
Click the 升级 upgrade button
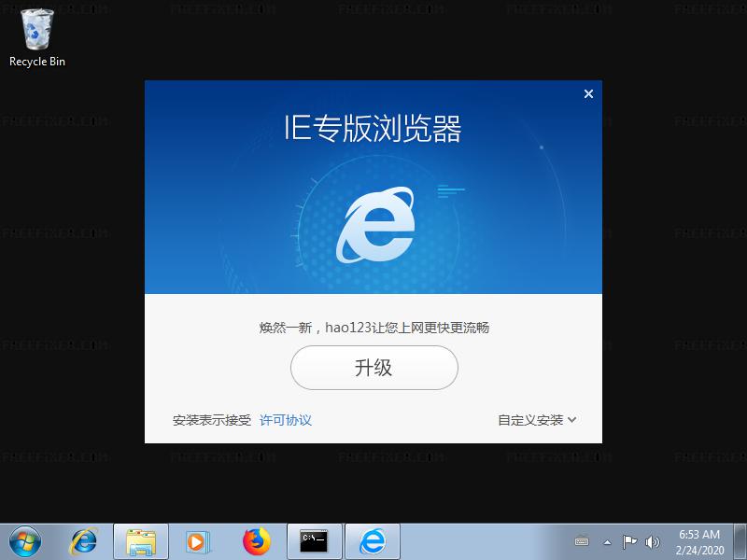tap(374, 368)
